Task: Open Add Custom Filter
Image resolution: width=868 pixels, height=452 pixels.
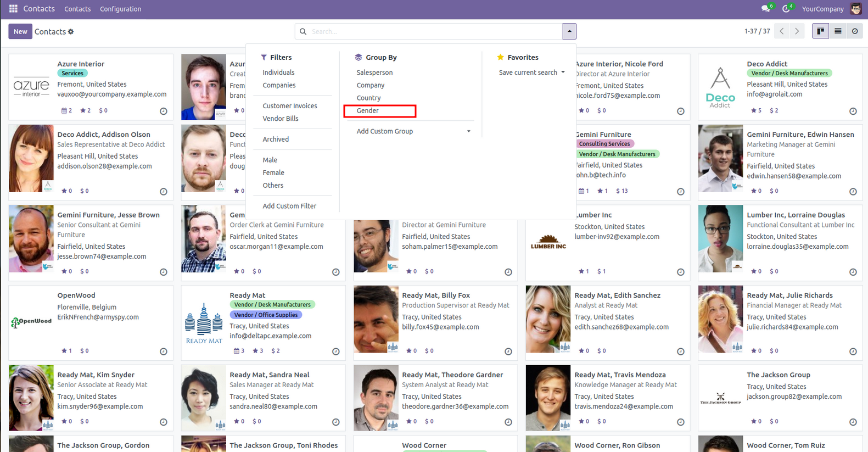Action: tap(289, 206)
